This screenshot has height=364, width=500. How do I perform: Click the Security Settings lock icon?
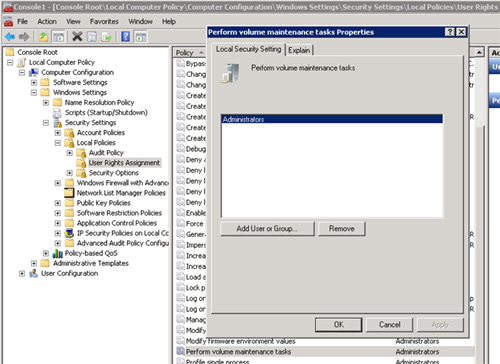pos(58,123)
